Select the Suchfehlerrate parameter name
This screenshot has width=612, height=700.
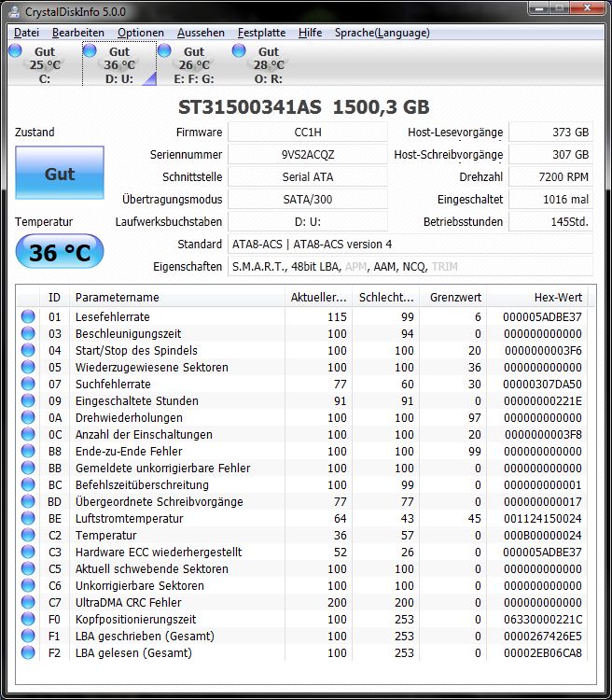pos(113,384)
